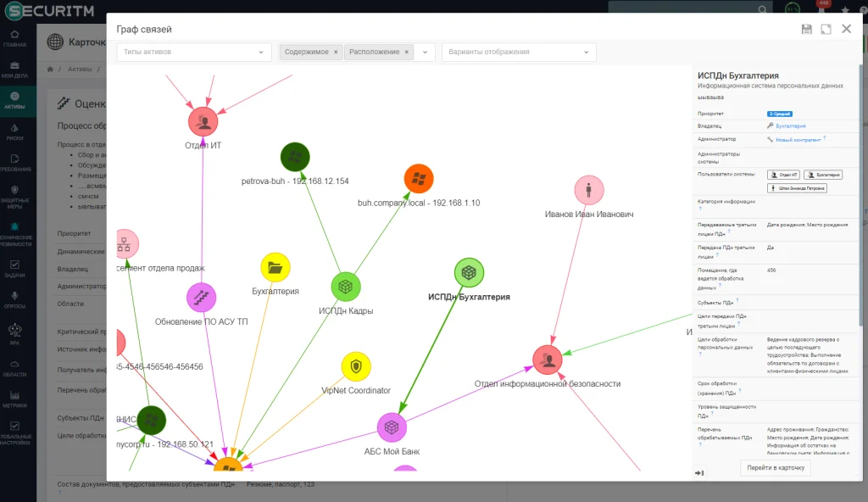Click the VipNet Coordinator shield node
The image size is (868, 502).
[x=356, y=366]
